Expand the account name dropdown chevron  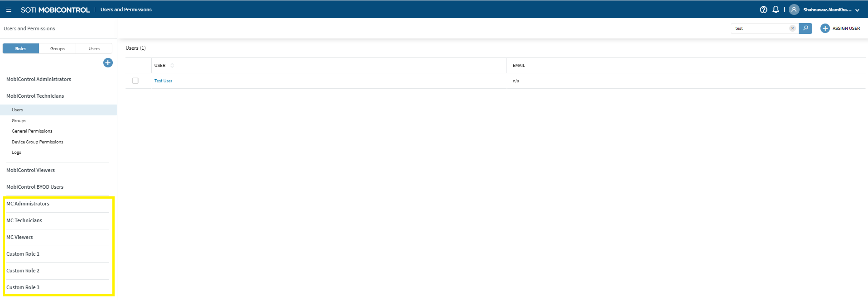[857, 10]
